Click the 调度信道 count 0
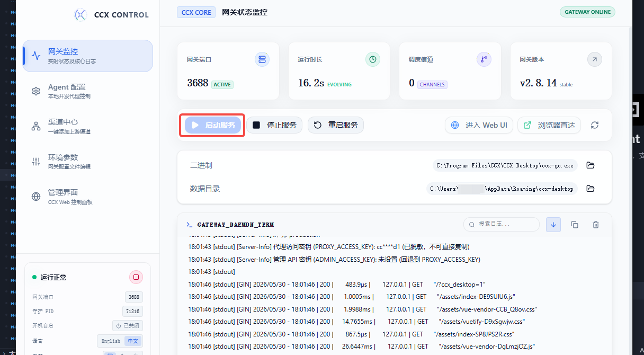The width and height of the screenshot is (644, 355). [x=412, y=83]
